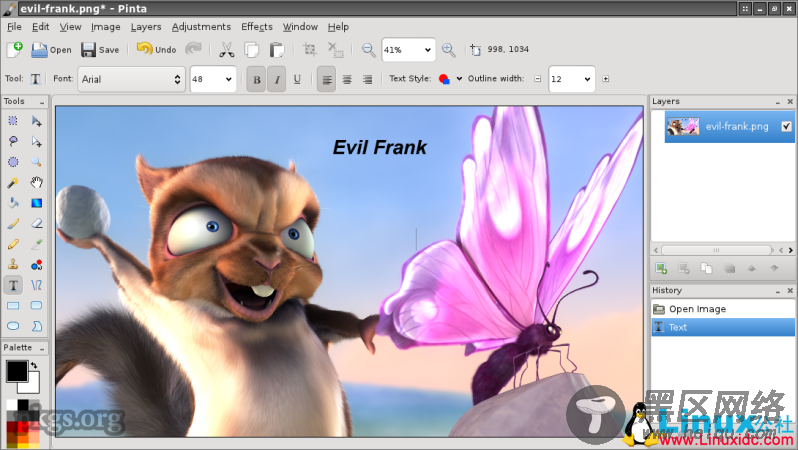Click the Zoom Out magnifier icon

[x=368, y=49]
